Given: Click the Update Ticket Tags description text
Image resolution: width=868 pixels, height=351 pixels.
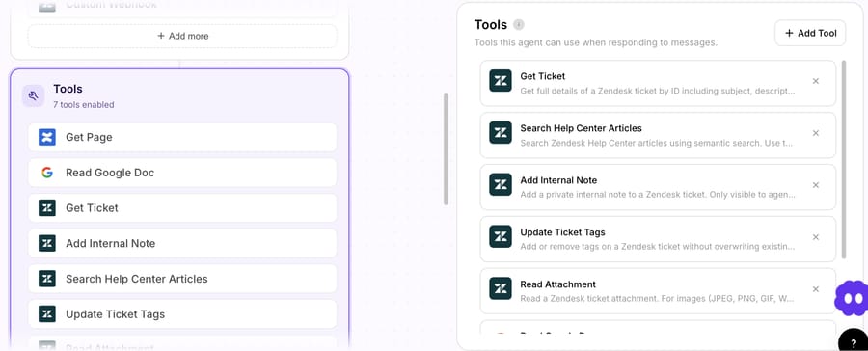Looking at the screenshot, I should coord(658,247).
